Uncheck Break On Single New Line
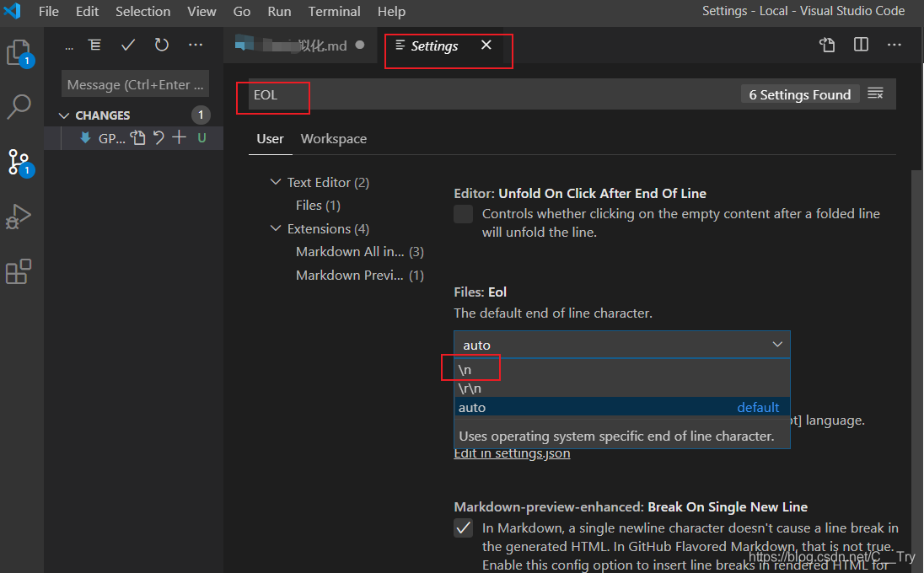This screenshot has height=573, width=924. tap(463, 528)
